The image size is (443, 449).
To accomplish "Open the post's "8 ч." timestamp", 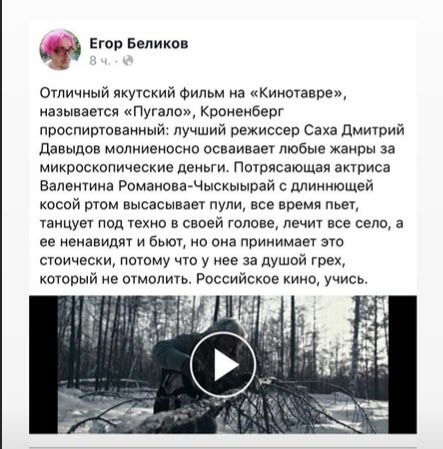I will coord(99,61).
